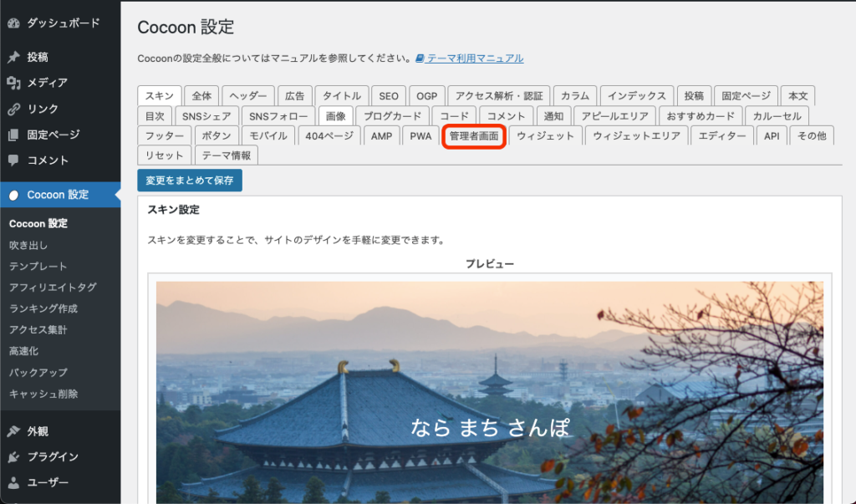Open the コメント settings tab
Viewport: 856px width, 504px height.
click(x=506, y=116)
